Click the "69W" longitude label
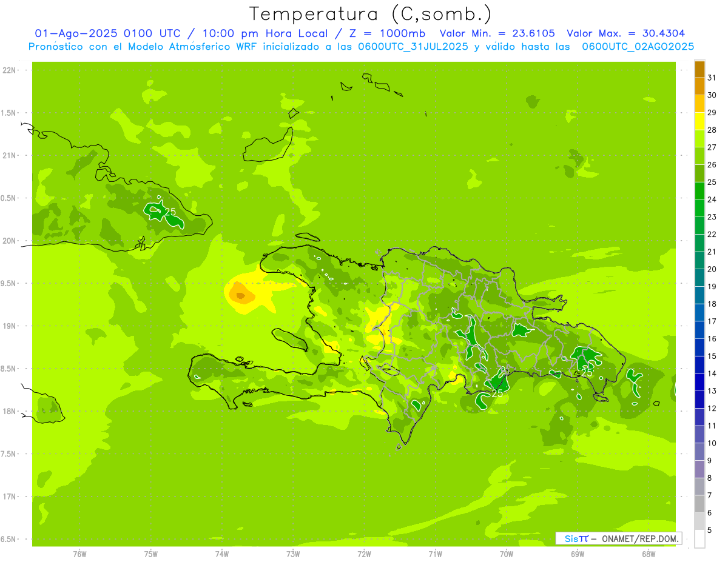 tap(578, 554)
